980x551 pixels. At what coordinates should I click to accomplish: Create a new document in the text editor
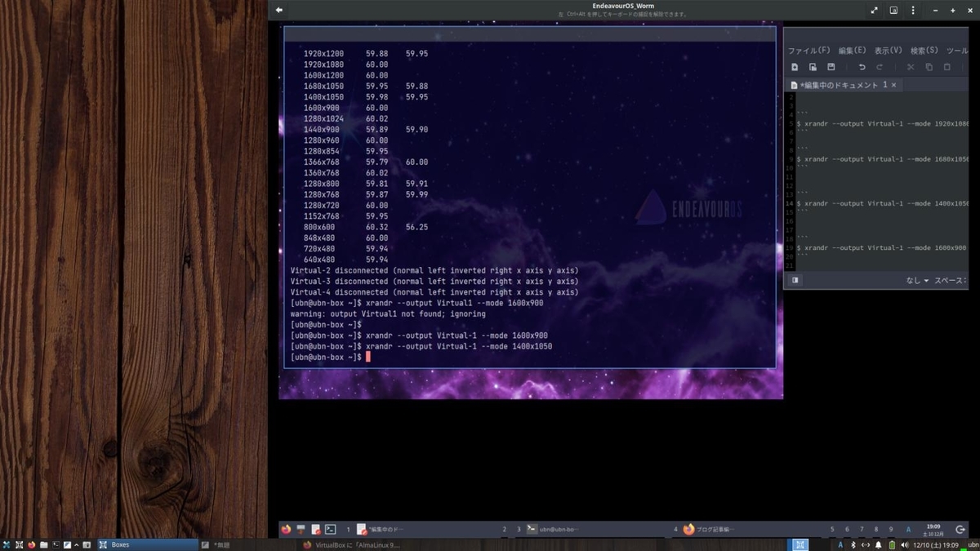(x=795, y=67)
